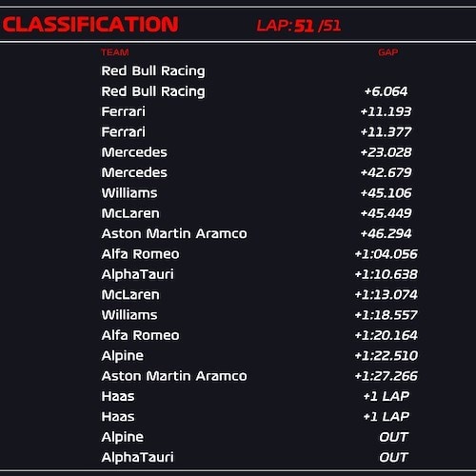The height and width of the screenshot is (476, 476).
Task: Click the GAP column header
Action: point(388,52)
